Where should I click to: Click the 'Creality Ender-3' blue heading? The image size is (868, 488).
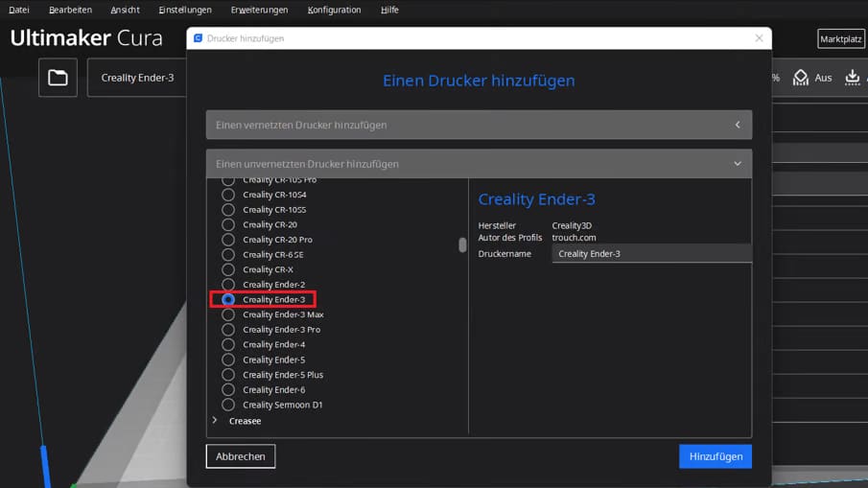click(x=536, y=199)
